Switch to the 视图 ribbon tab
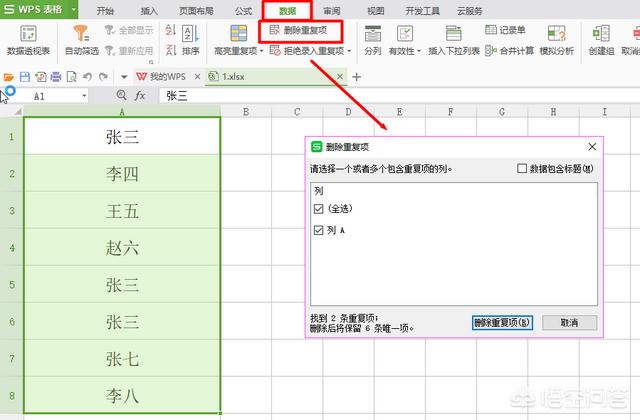 click(x=376, y=11)
